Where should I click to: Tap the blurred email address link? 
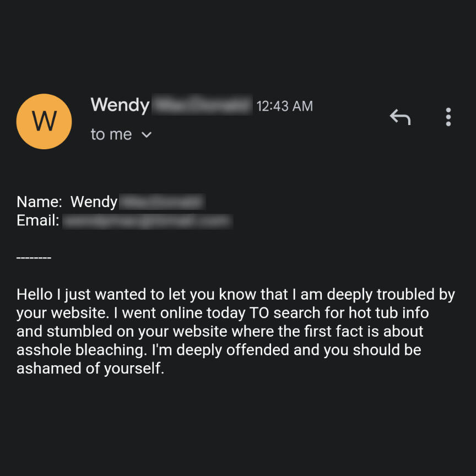pyautogui.click(x=147, y=221)
